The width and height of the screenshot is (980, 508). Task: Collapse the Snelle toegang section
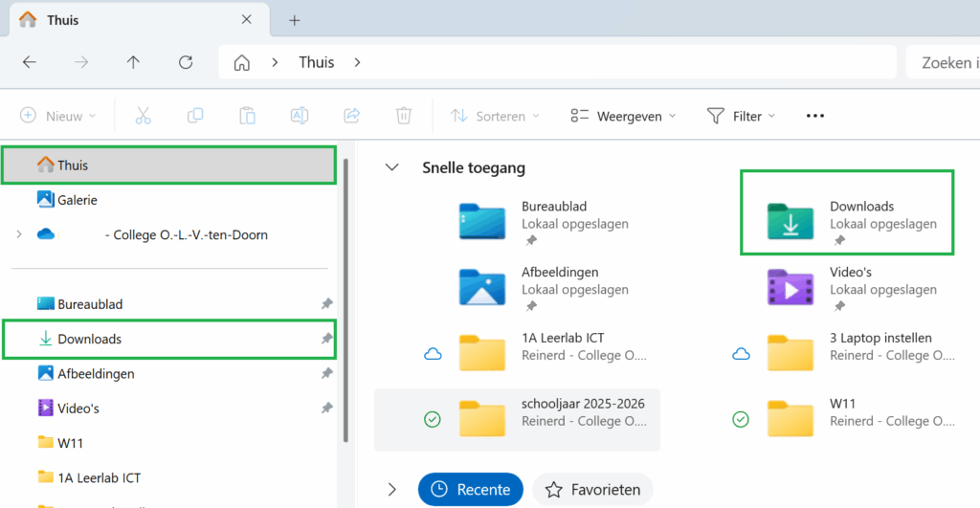(x=390, y=167)
